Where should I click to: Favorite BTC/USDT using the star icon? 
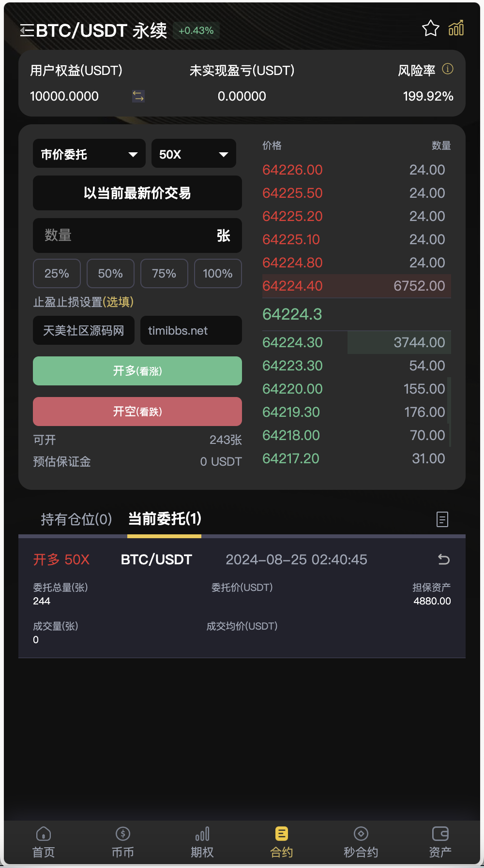pos(430,29)
